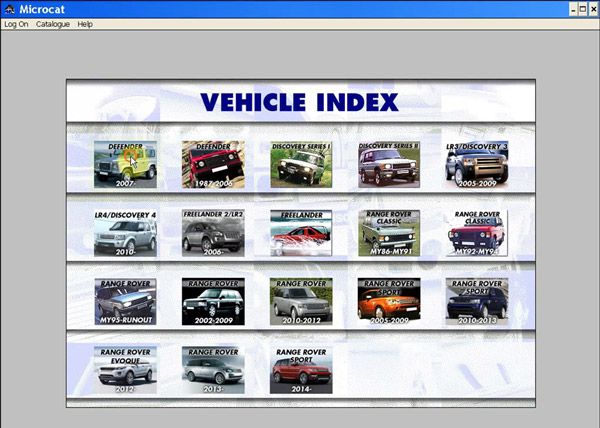The height and width of the screenshot is (428, 600).
Task: Choose the Discovery Series II vehicle
Action: click(x=389, y=164)
